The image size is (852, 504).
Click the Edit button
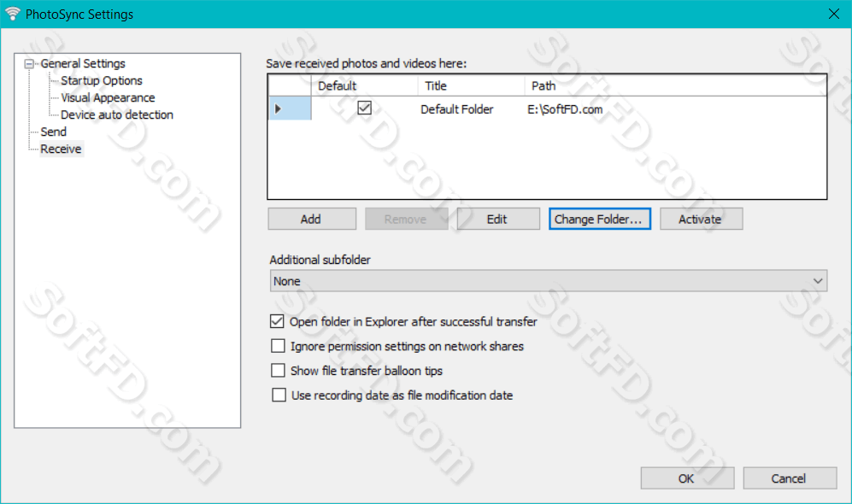click(x=498, y=219)
